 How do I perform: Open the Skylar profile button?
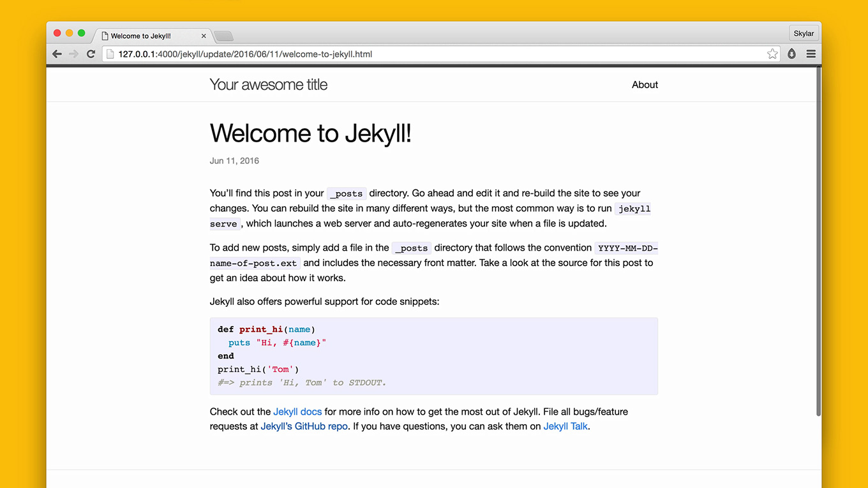[x=803, y=34]
